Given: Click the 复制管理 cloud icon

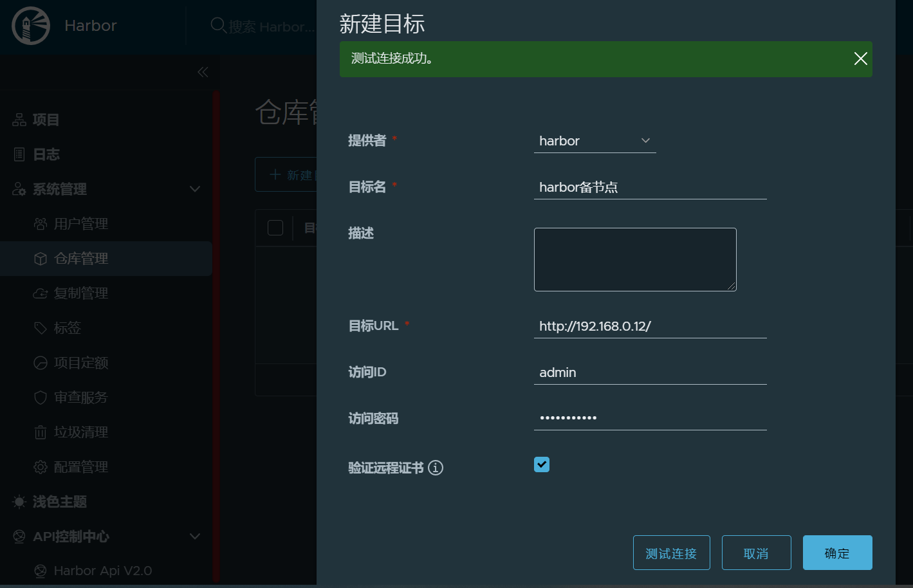Looking at the screenshot, I should coord(41,293).
